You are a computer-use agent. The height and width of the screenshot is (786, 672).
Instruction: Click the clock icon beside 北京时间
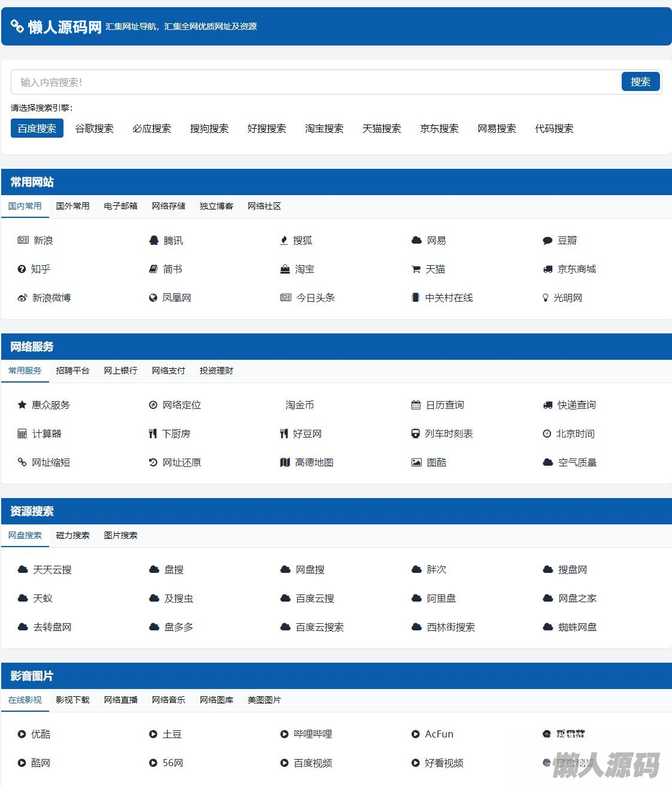[x=547, y=433]
